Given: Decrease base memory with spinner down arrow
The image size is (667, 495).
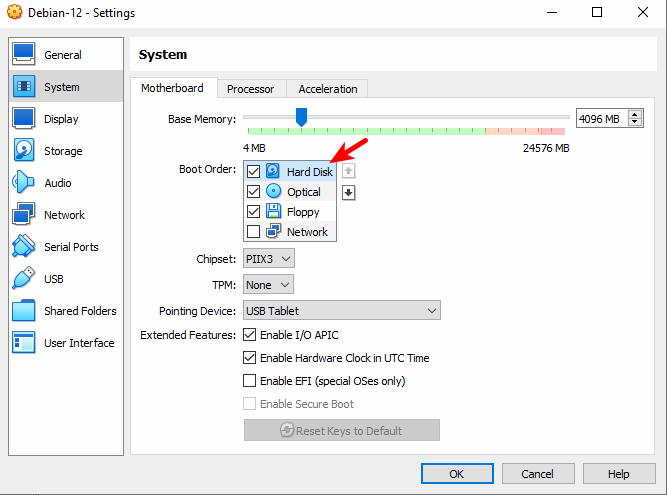Looking at the screenshot, I should 635,122.
